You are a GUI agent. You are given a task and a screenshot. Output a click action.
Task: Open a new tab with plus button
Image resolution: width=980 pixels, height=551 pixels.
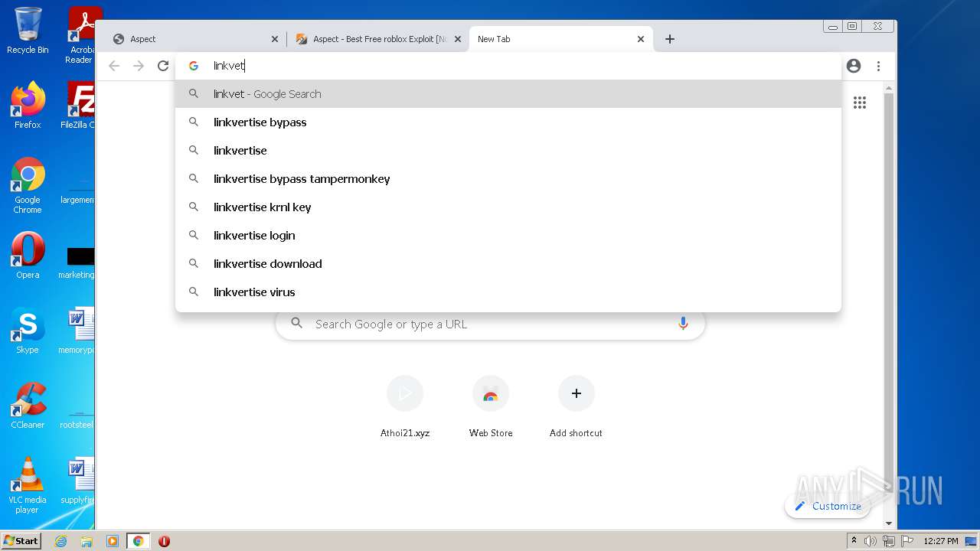(670, 39)
